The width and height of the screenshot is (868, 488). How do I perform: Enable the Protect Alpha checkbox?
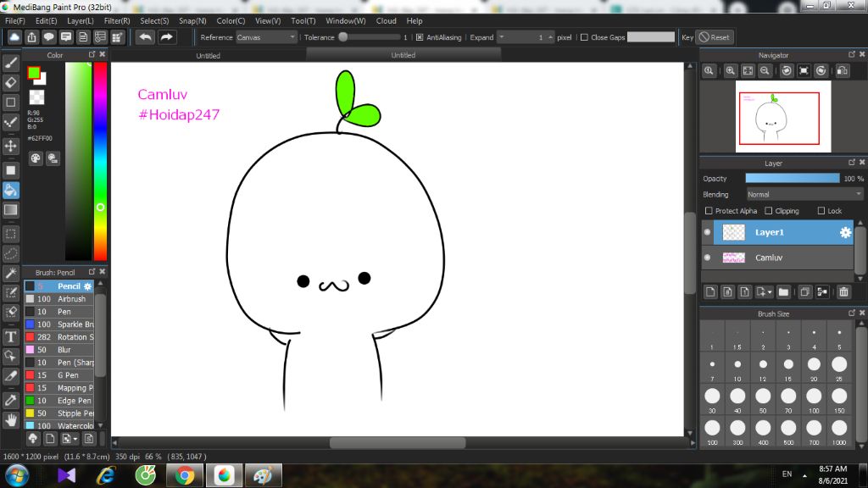point(709,211)
